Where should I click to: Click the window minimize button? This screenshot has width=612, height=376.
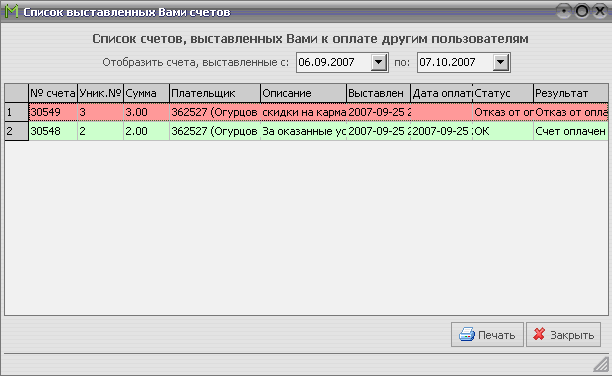(564, 11)
